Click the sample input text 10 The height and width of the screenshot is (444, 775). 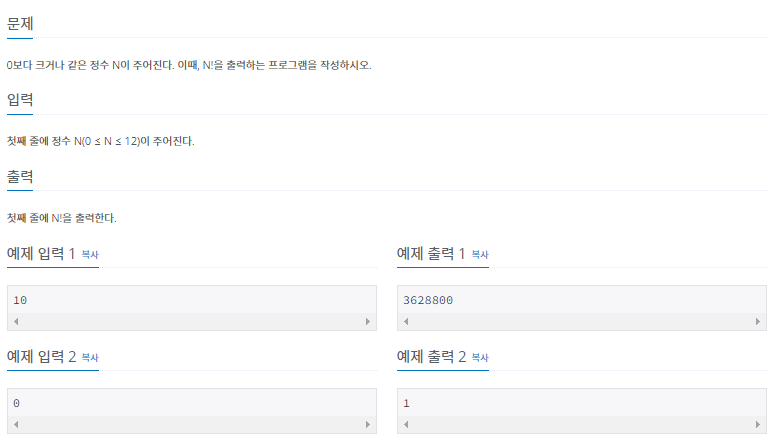(x=20, y=300)
